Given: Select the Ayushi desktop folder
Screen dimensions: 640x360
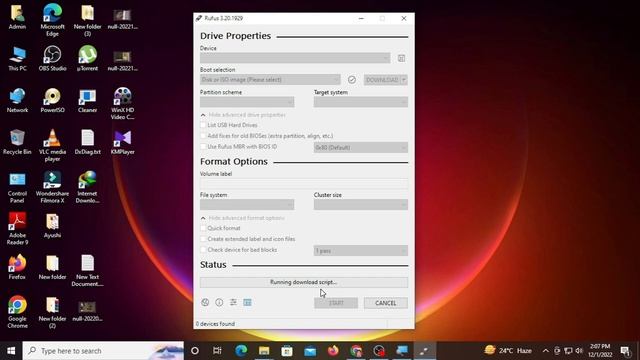Looking at the screenshot, I should click(x=52, y=225).
